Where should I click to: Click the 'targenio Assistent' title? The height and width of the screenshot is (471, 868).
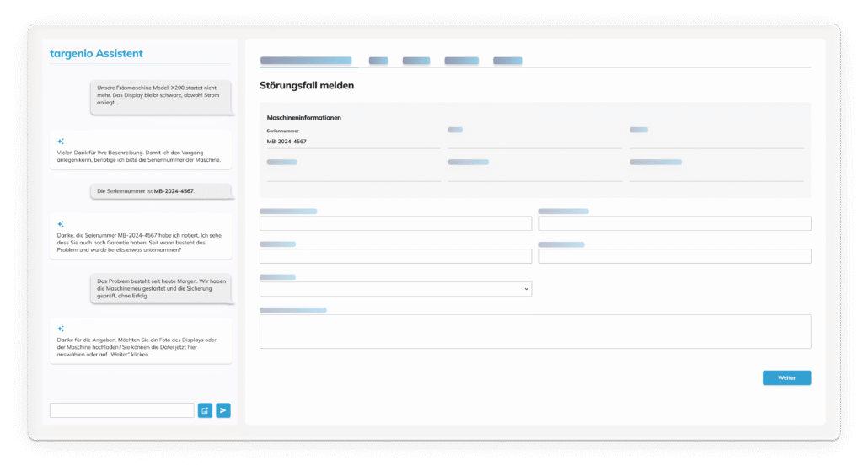click(96, 54)
